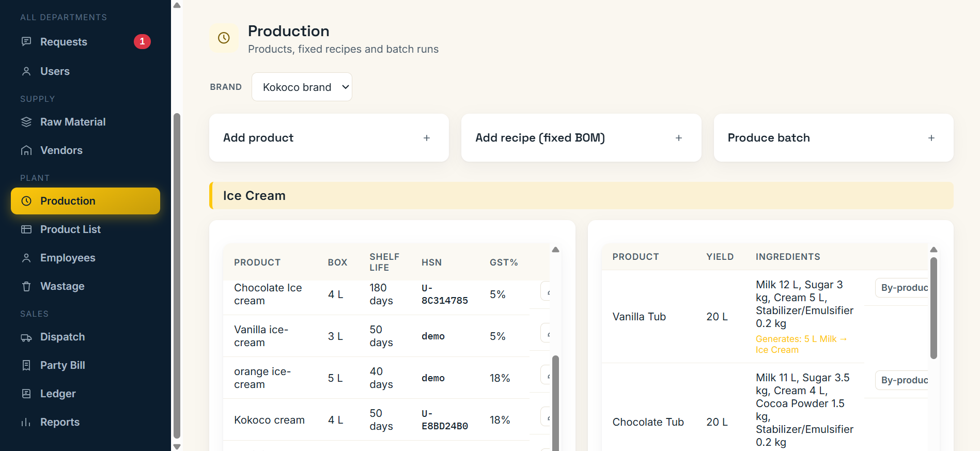Viewport: 980px width, 451px height.
Task: Open Raw Material section
Action: click(85, 122)
